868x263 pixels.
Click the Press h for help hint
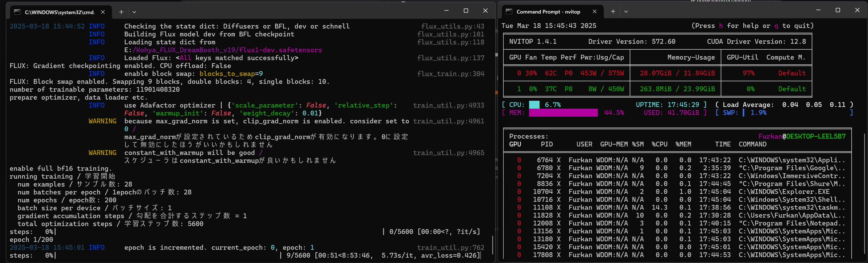(x=752, y=26)
